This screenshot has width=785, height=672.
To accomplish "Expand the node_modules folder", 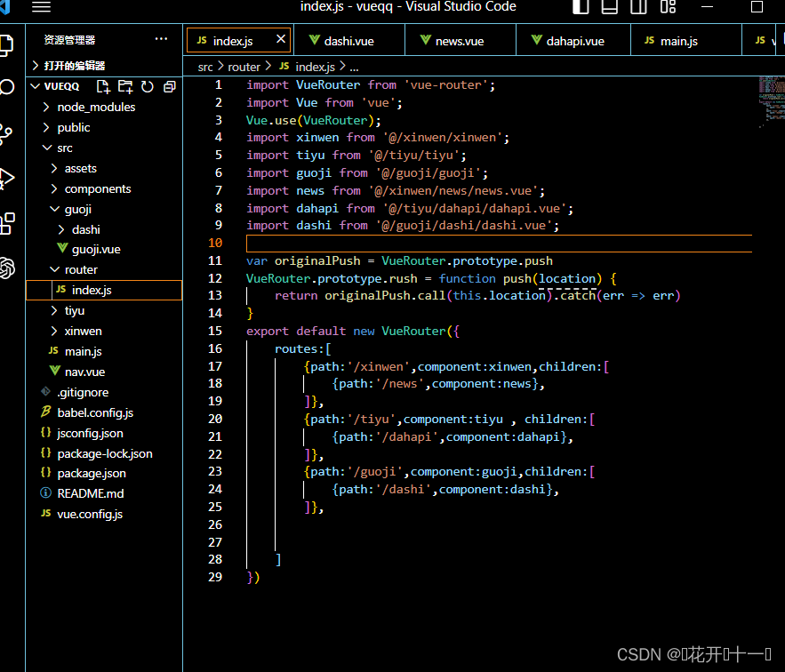I will coord(104,108).
